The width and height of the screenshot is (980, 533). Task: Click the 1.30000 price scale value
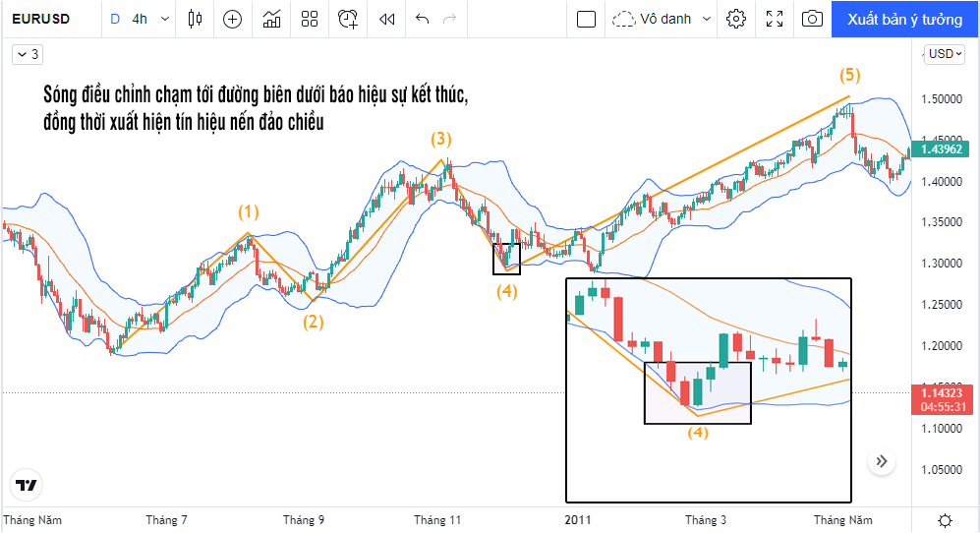tap(942, 264)
